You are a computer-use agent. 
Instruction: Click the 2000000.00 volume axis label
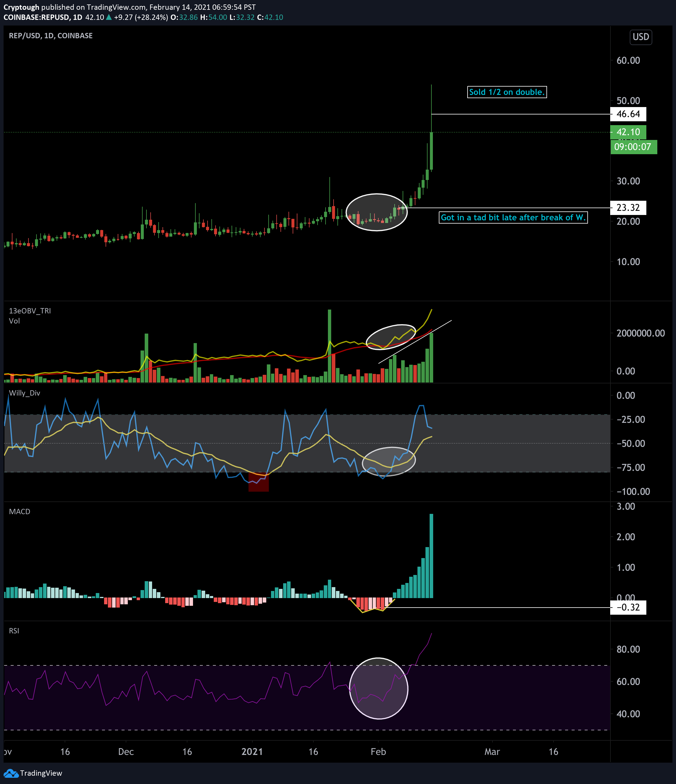coord(640,333)
